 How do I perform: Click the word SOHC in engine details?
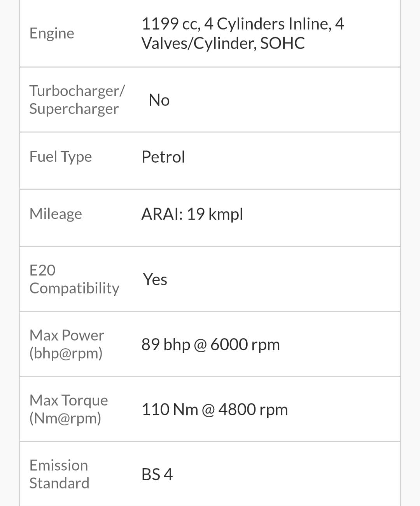pyautogui.click(x=282, y=43)
